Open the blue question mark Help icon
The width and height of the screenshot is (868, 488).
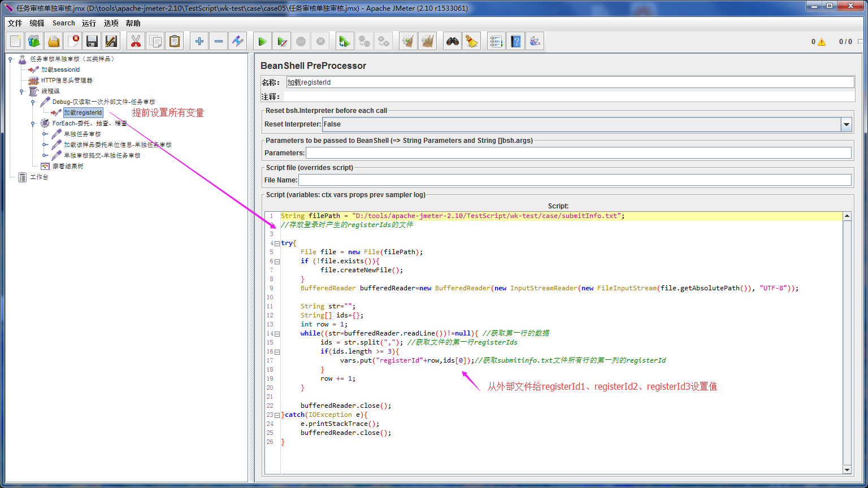pyautogui.click(x=515, y=41)
